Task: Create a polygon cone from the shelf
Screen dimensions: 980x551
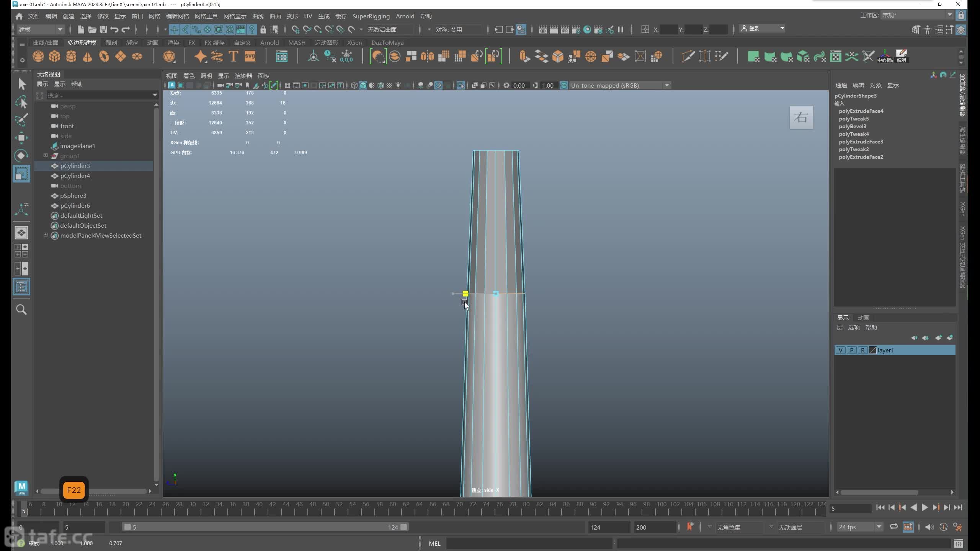Action: pos(87,57)
